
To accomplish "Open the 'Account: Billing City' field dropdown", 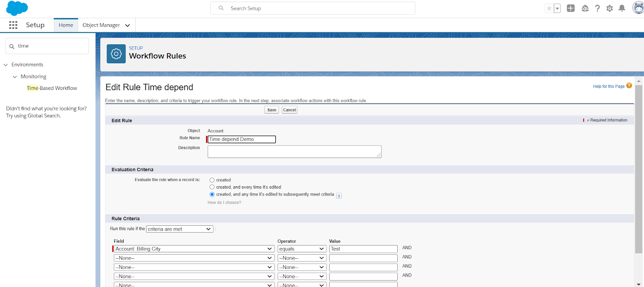I will tap(194, 249).
